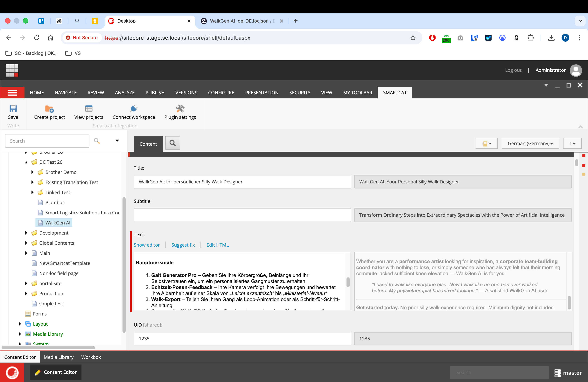
Task: Open Create project in Smartcat ribbon
Action: (49, 109)
